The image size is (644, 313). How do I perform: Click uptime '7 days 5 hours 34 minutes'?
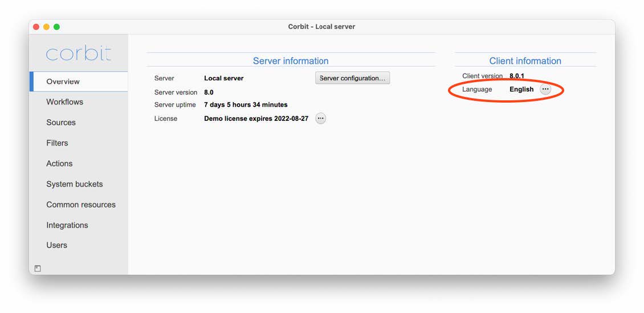[246, 105]
